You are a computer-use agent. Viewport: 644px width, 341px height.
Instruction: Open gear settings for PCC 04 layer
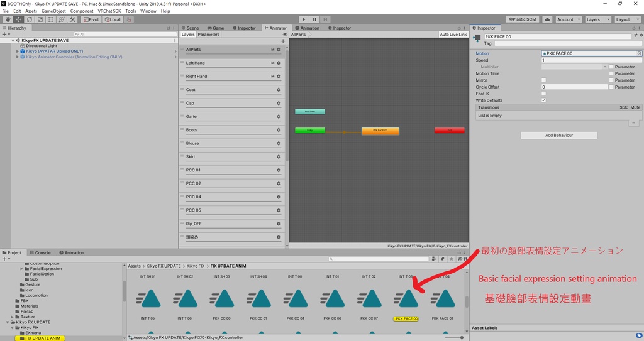(x=279, y=197)
